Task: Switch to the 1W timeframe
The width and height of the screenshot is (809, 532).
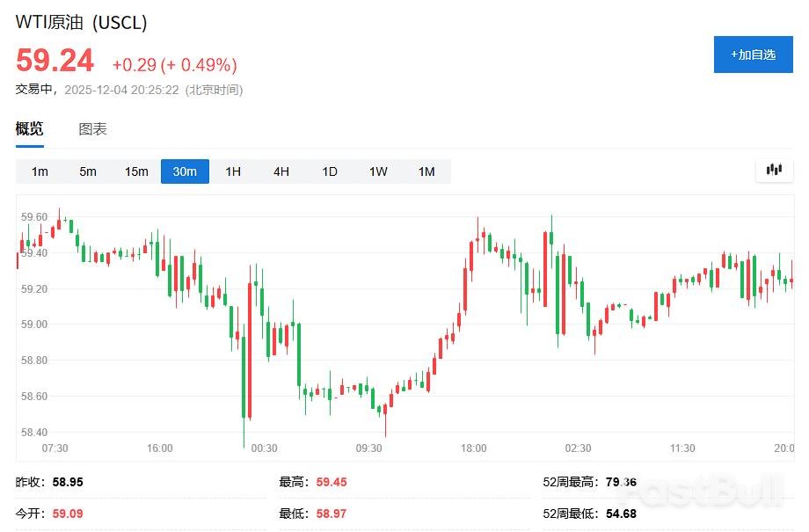Action: click(x=377, y=171)
